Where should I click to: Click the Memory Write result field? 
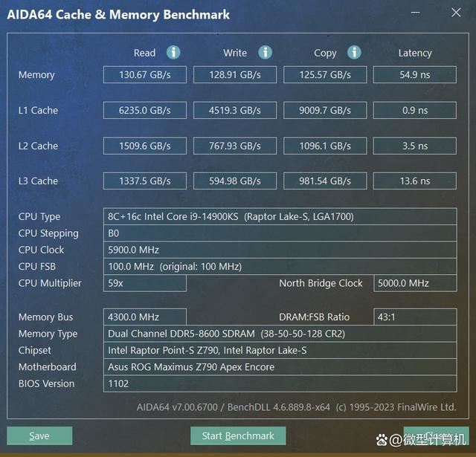click(234, 75)
